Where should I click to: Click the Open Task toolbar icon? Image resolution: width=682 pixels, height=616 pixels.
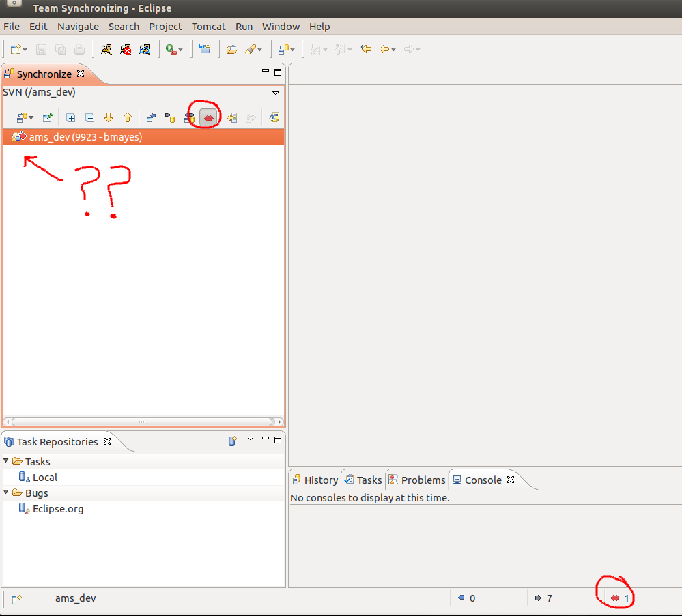pyautogui.click(x=205, y=48)
